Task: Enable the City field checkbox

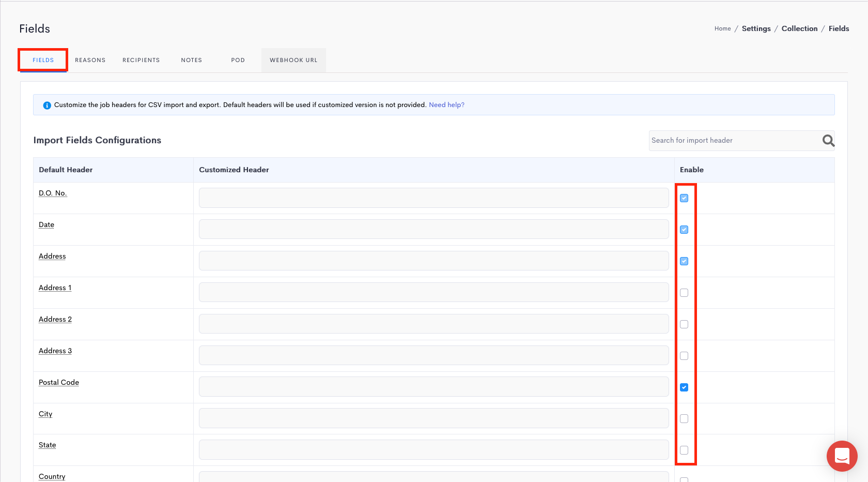Action: [684, 419]
